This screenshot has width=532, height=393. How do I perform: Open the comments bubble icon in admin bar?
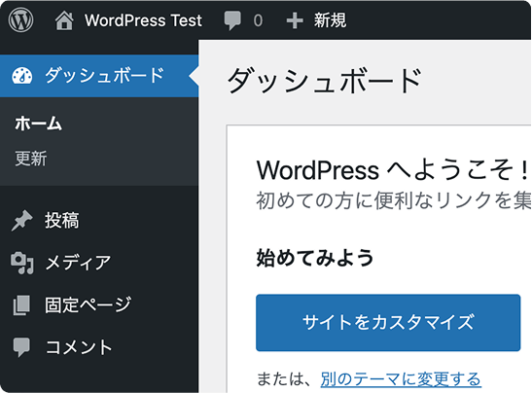[232, 20]
